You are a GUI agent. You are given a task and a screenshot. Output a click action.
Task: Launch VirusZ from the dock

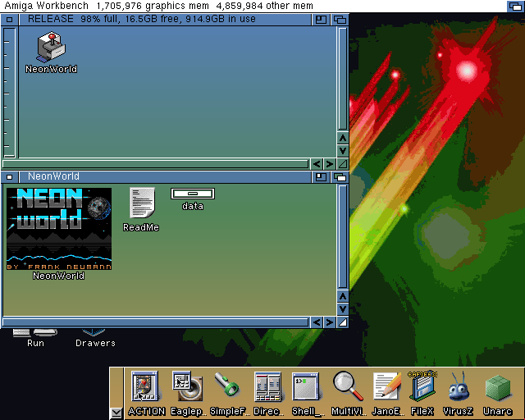click(459, 386)
